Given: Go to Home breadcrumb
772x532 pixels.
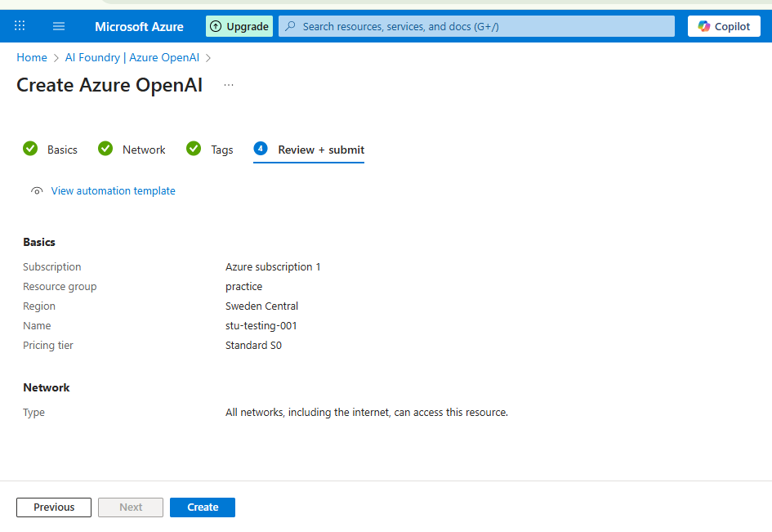Looking at the screenshot, I should (x=32, y=58).
